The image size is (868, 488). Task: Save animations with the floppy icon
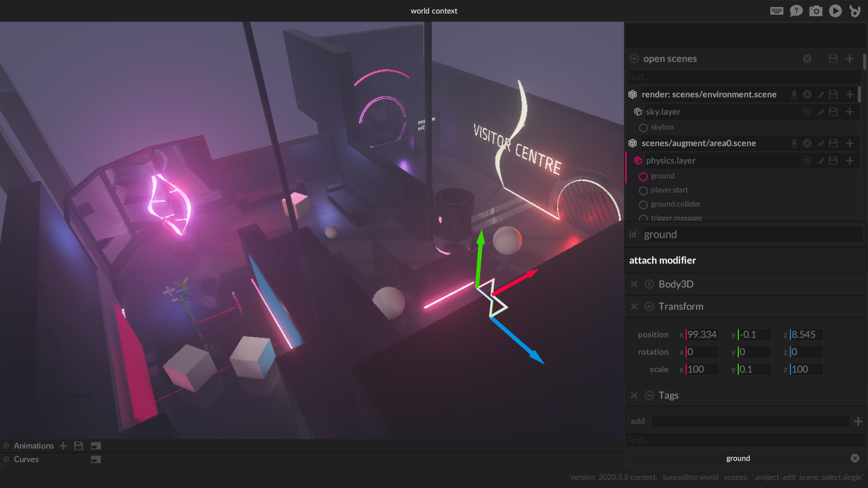tap(79, 446)
